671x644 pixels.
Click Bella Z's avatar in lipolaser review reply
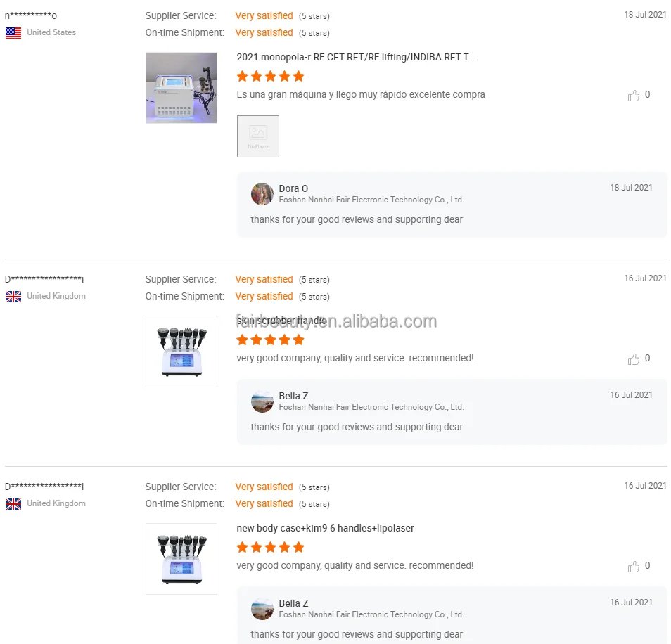tap(262, 609)
